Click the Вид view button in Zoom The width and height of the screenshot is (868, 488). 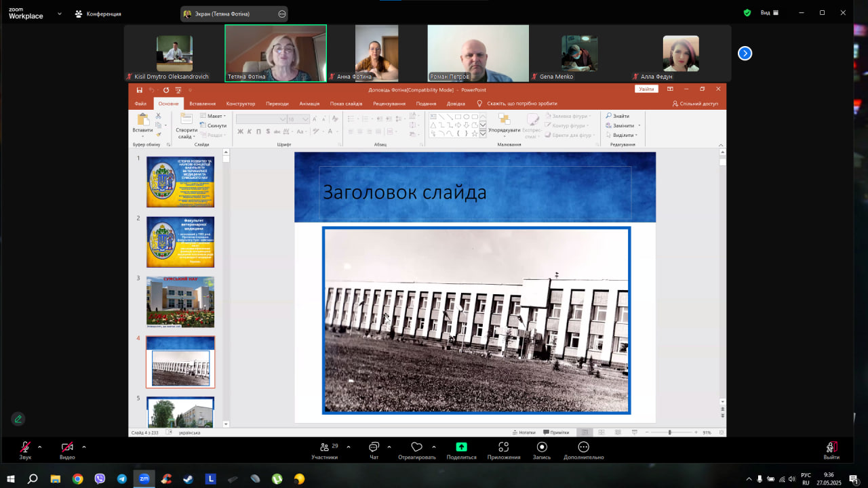(x=770, y=13)
